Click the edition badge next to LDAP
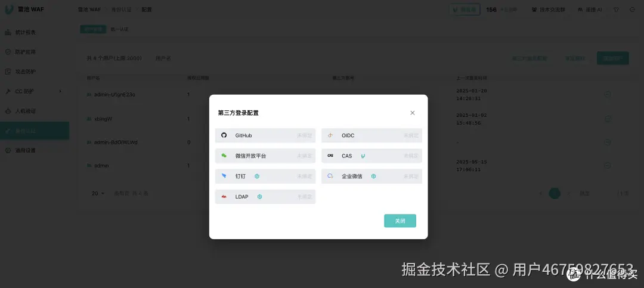Viewport: 644px width, 288px height. coord(259,197)
